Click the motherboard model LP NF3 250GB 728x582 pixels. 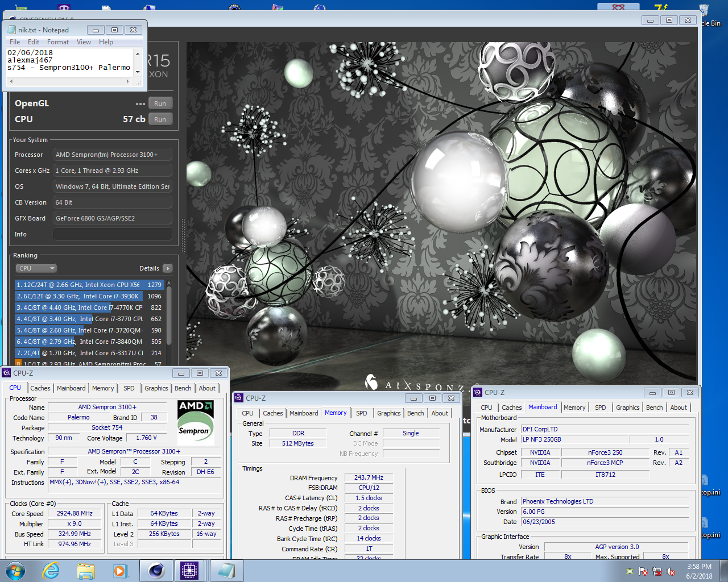574,439
